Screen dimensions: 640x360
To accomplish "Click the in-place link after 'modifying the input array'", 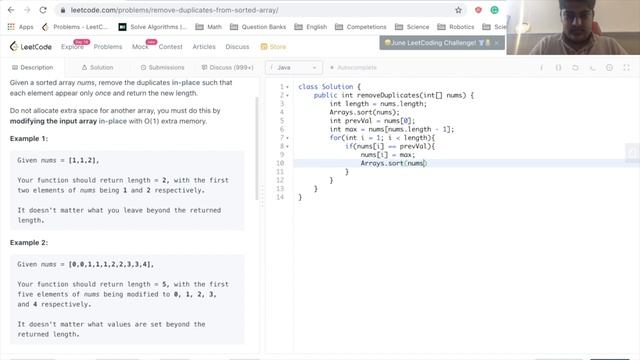I will pos(113,121).
